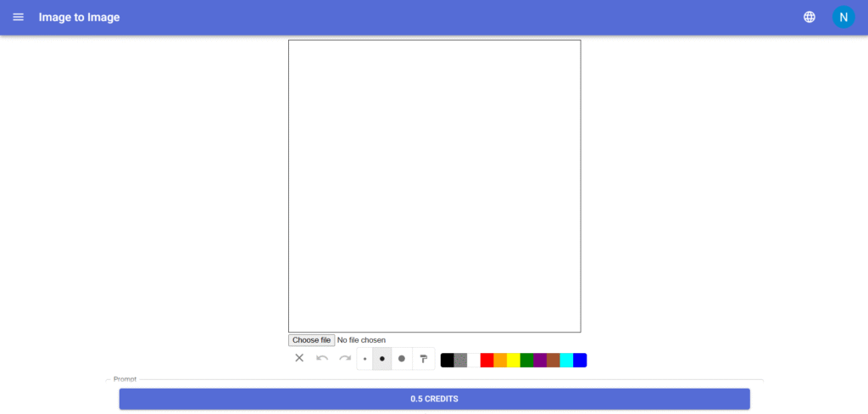Pick the orange color swatch
Image resolution: width=868 pixels, height=414 pixels.
click(500, 361)
